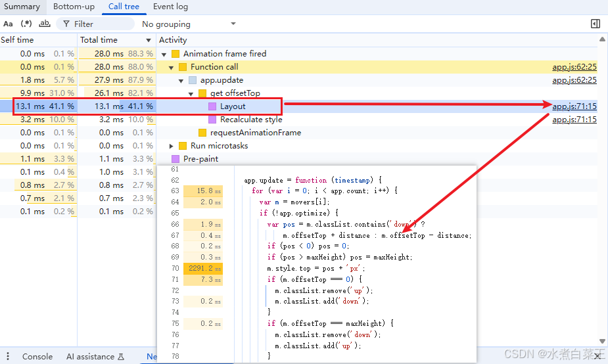Switch to the Bottom-up tab
Image resolution: width=608 pixels, height=364 pixels.
74,7
